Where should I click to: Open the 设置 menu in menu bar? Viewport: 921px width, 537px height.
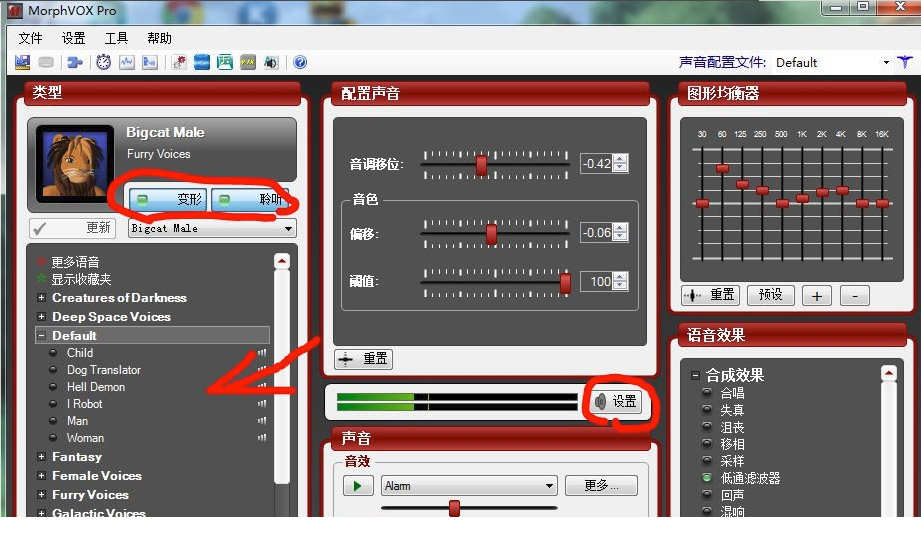coord(73,38)
